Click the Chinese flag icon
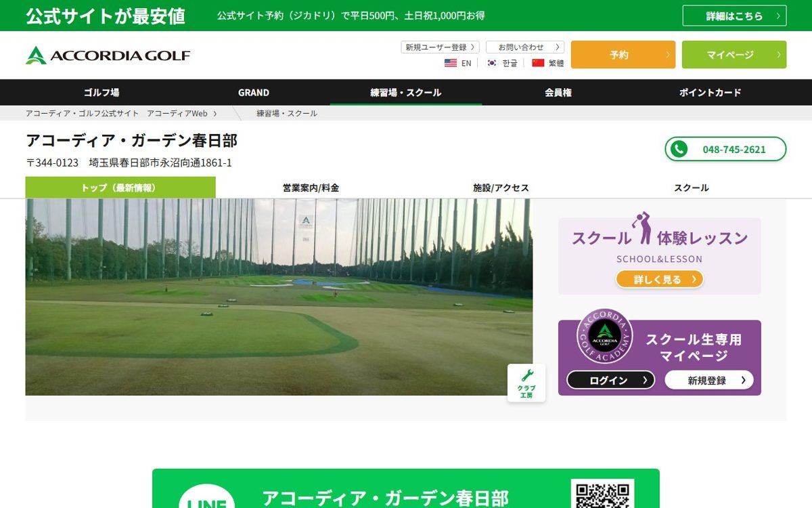Viewport: 812px width, 508px height. click(x=538, y=63)
